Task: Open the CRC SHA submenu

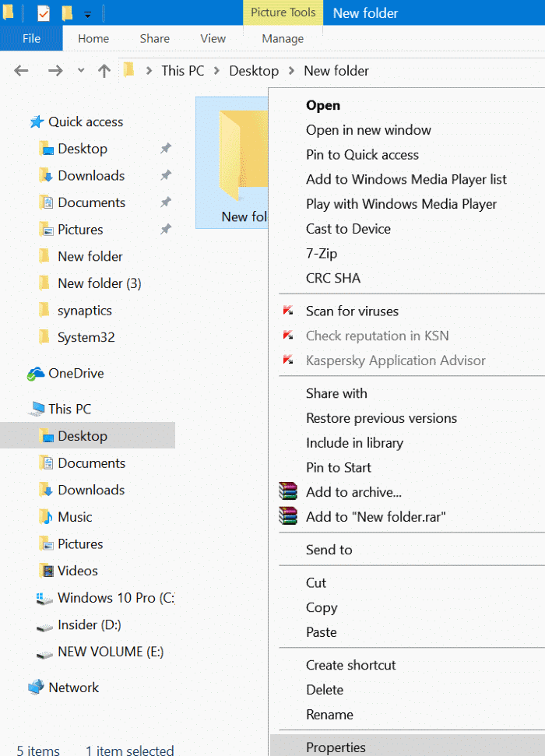Action: [x=333, y=278]
